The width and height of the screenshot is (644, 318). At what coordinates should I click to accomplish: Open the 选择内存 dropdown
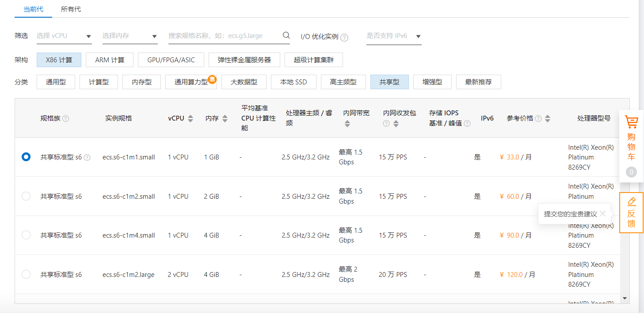coord(130,36)
